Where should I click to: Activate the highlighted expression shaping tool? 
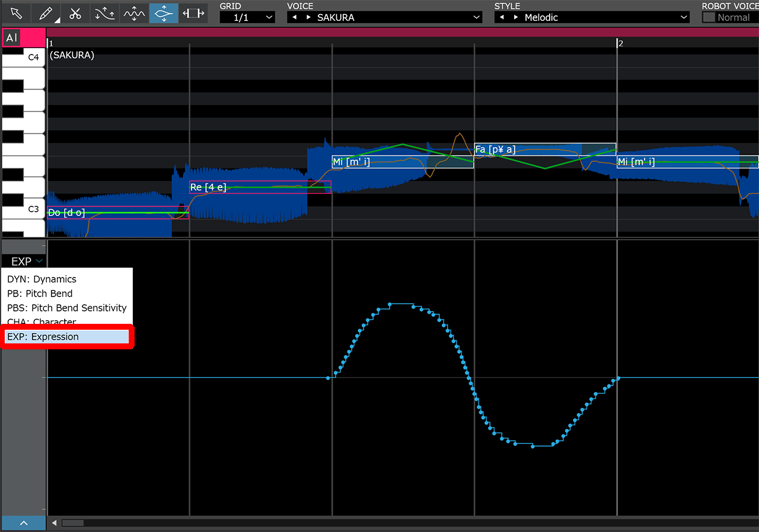pos(163,13)
